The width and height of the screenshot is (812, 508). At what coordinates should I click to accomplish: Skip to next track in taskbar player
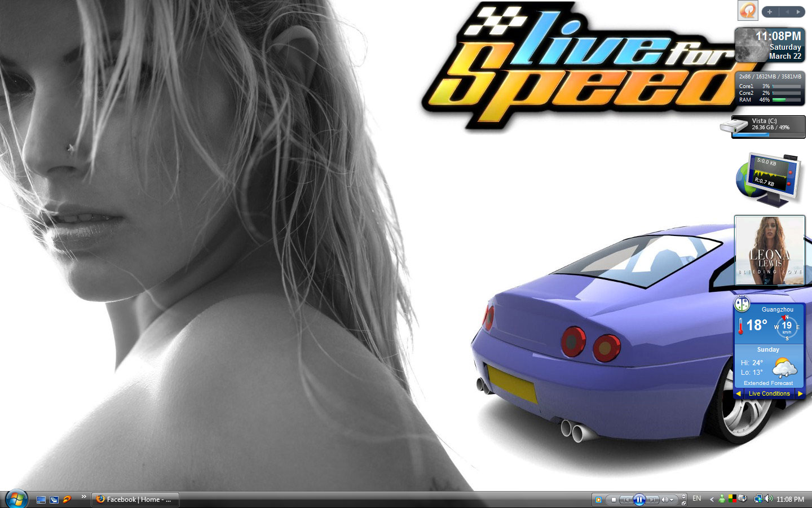(652, 500)
